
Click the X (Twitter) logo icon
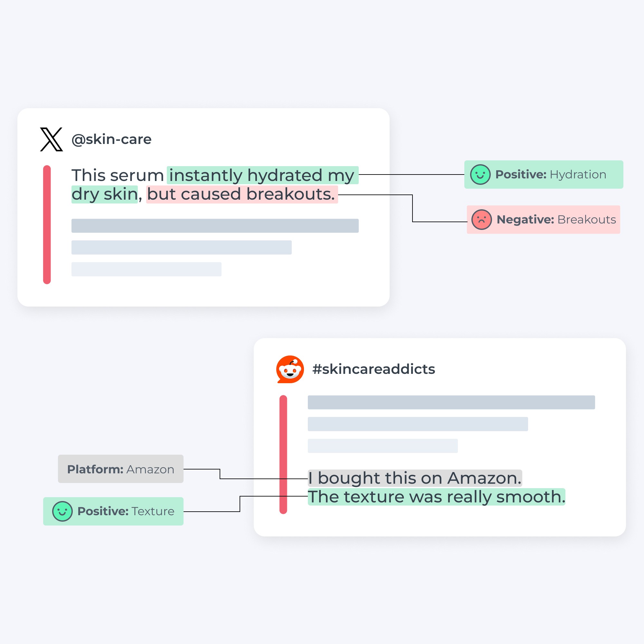51,139
